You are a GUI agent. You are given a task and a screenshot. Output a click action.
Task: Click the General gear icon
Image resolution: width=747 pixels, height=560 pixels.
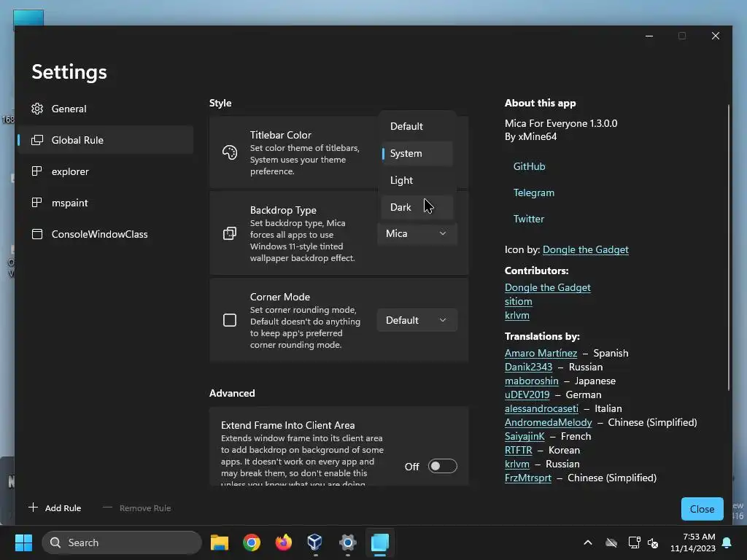[37, 109]
